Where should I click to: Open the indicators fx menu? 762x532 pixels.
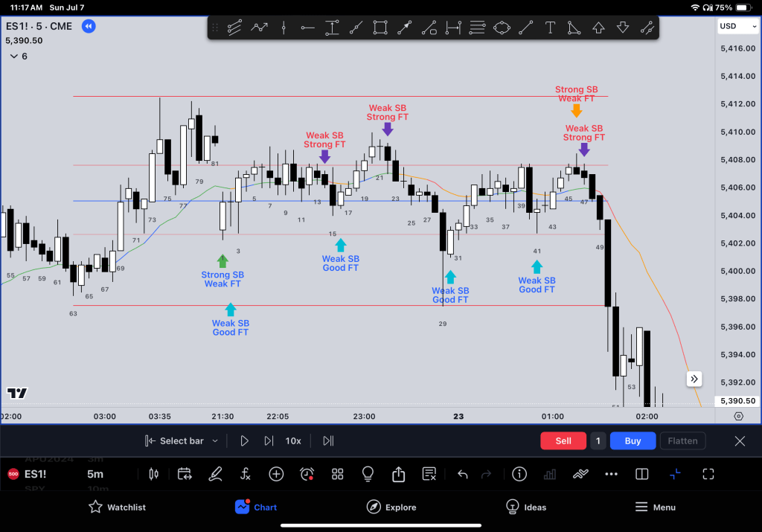pyautogui.click(x=246, y=474)
